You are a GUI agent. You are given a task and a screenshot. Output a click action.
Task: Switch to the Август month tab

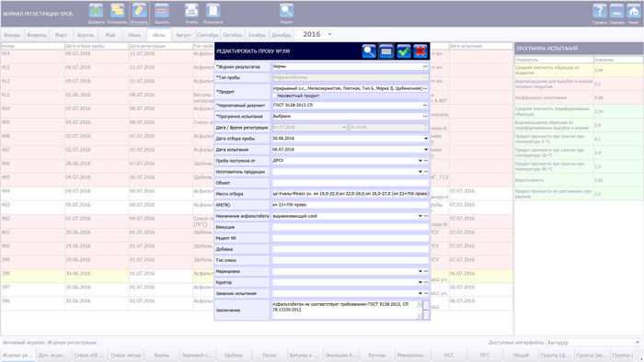click(x=183, y=35)
